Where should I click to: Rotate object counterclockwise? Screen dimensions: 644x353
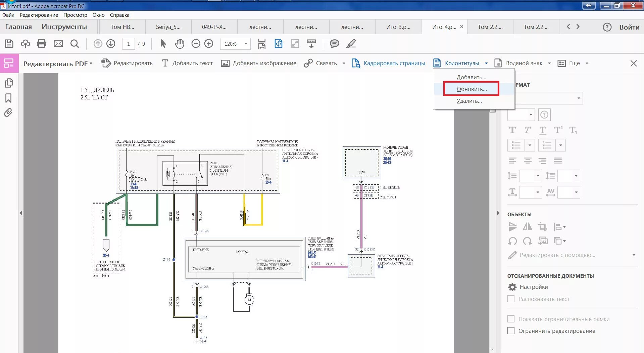pos(512,241)
